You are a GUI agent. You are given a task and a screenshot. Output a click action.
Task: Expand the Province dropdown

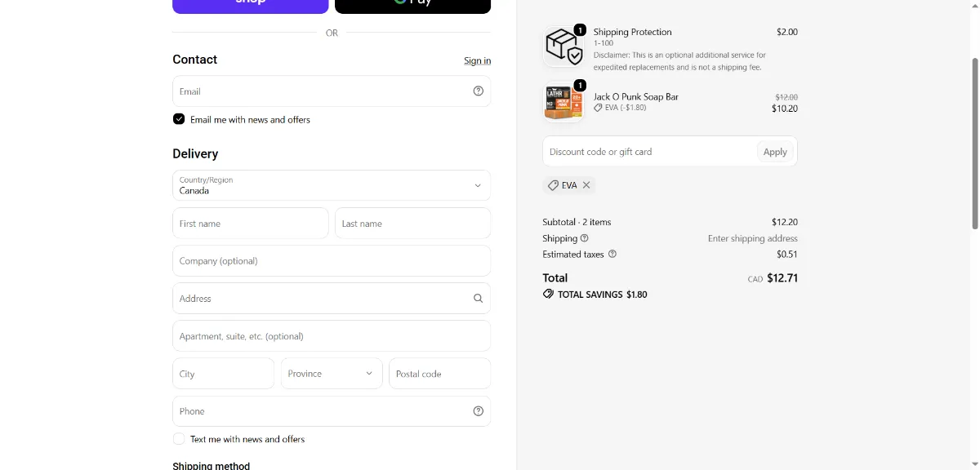pos(332,374)
